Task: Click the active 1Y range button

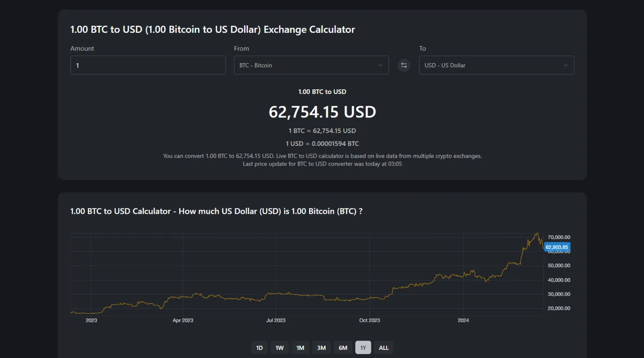Action: (363, 347)
